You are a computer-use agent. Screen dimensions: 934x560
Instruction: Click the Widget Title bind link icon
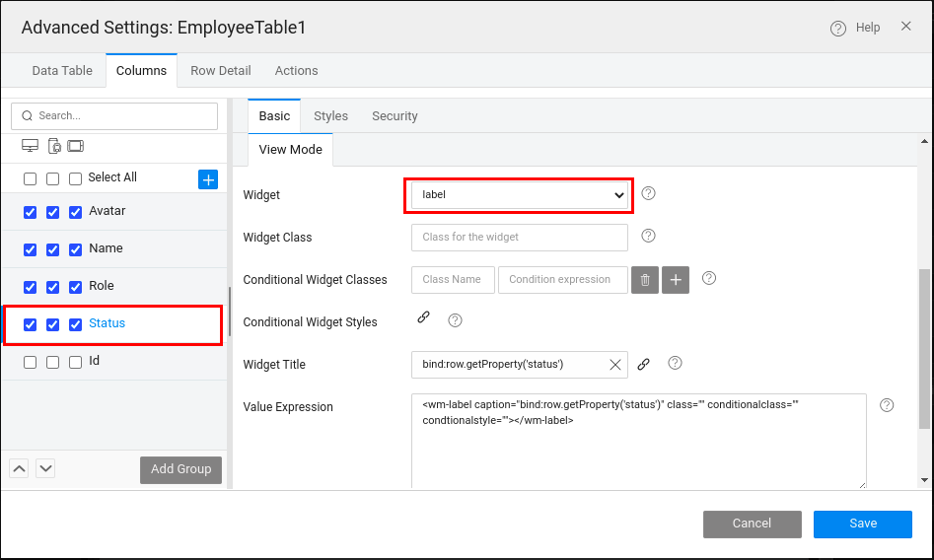pos(643,364)
